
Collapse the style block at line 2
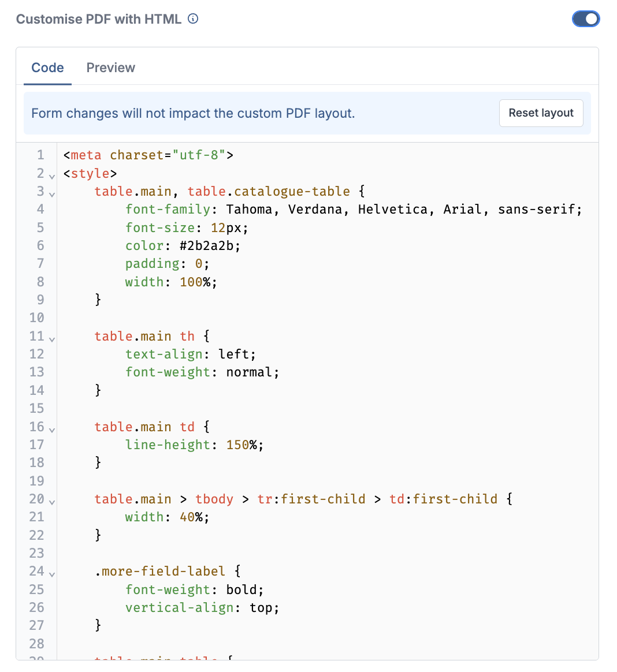52,176
